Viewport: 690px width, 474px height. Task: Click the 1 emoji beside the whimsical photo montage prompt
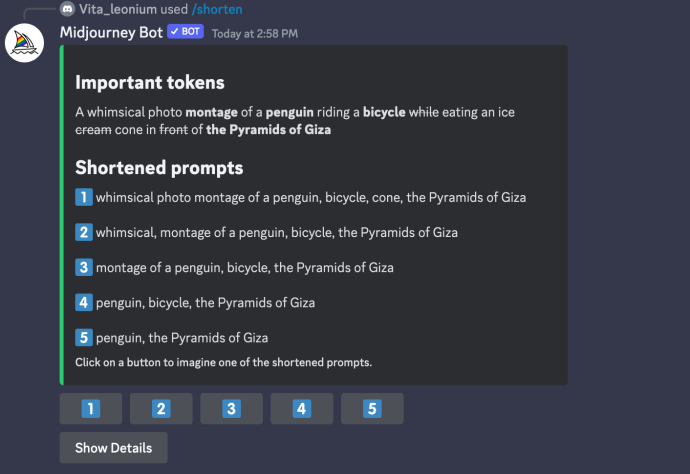[x=84, y=197]
